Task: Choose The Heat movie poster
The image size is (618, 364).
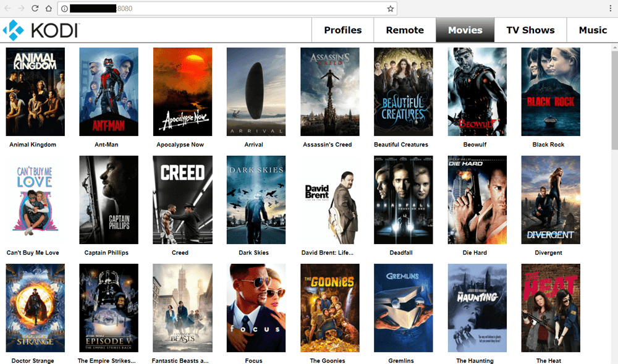Action: pos(551,308)
